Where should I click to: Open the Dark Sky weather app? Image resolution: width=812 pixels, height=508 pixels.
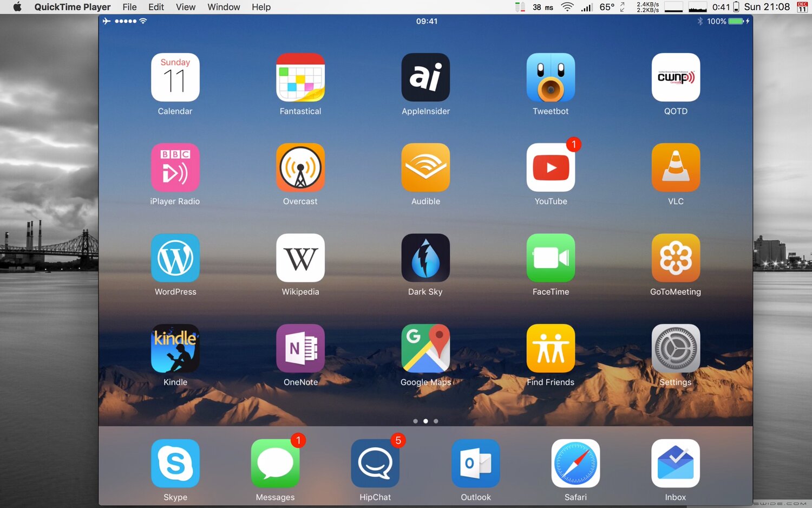tap(425, 258)
